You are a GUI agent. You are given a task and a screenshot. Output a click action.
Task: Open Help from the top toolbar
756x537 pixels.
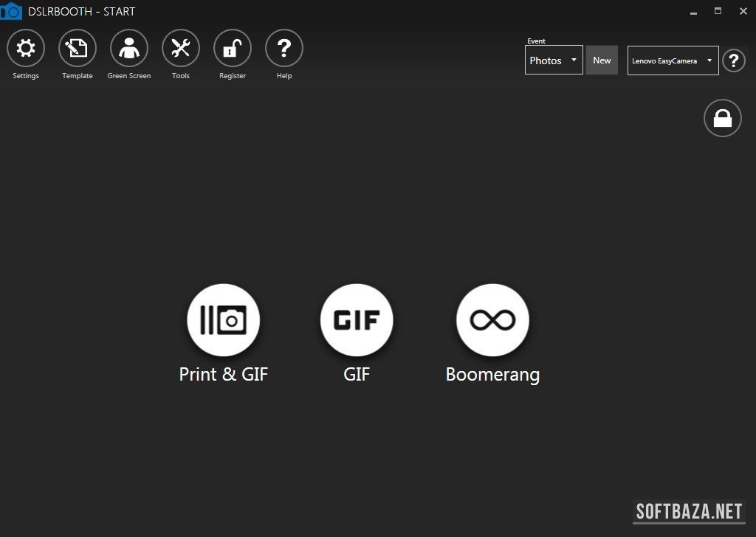pyautogui.click(x=284, y=49)
